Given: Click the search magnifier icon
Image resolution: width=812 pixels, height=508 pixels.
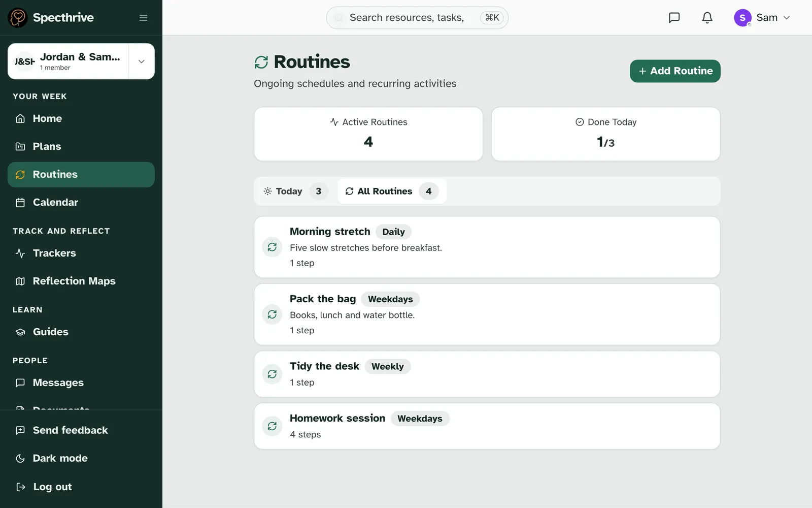Looking at the screenshot, I should (339, 18).
